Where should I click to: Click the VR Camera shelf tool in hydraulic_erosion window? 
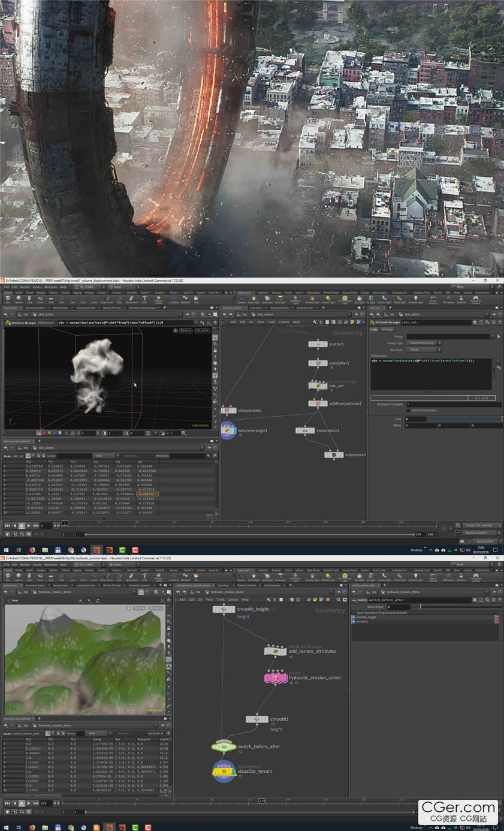click(448, 578)
